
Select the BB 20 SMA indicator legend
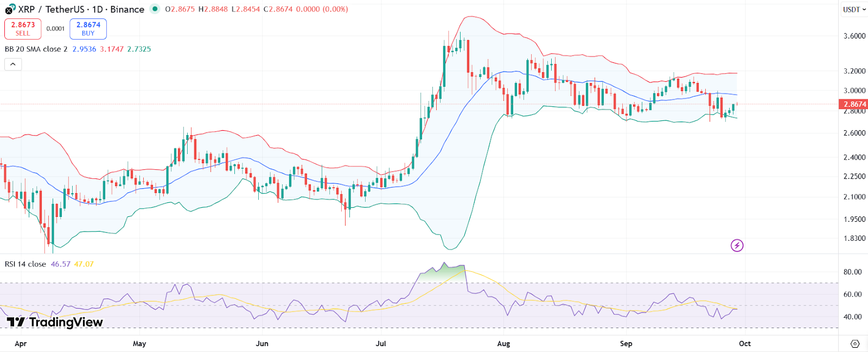(x=36, y=49)
